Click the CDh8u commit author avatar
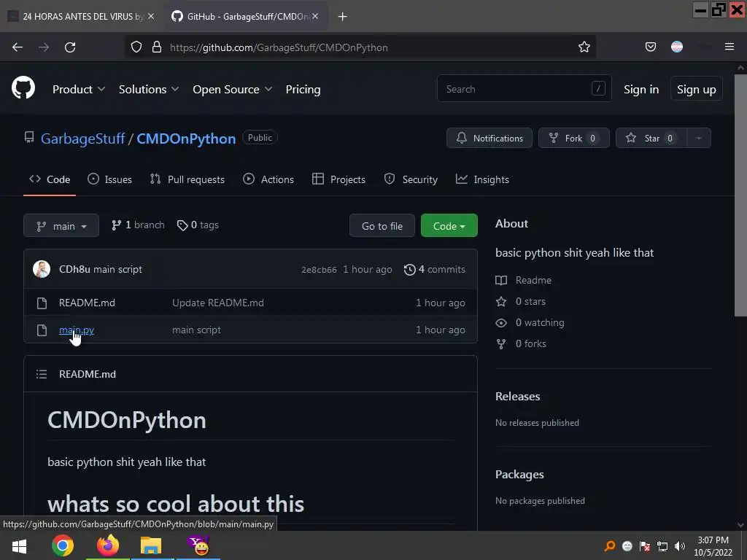Viewport: 747px width, 560px height. [42, 269]
